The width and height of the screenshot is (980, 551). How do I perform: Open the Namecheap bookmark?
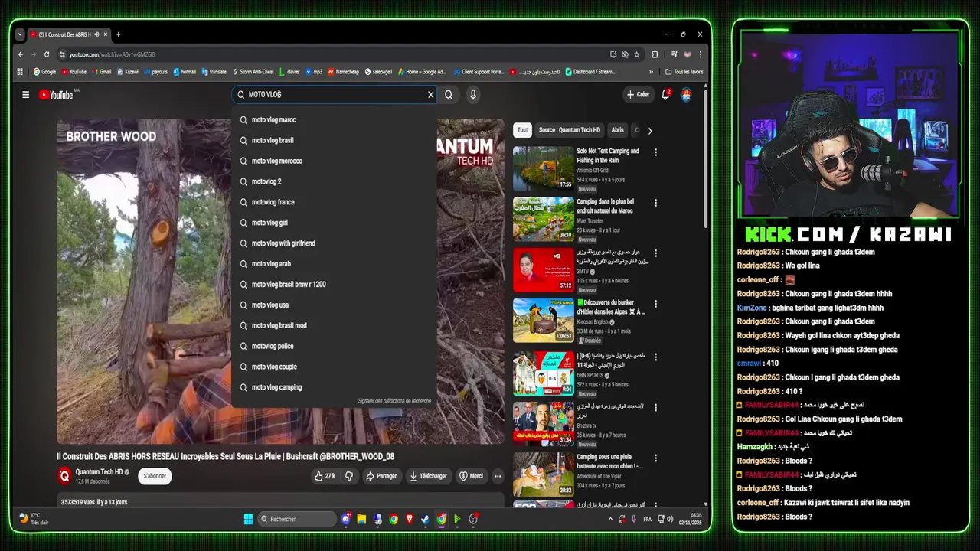[344, 72]
